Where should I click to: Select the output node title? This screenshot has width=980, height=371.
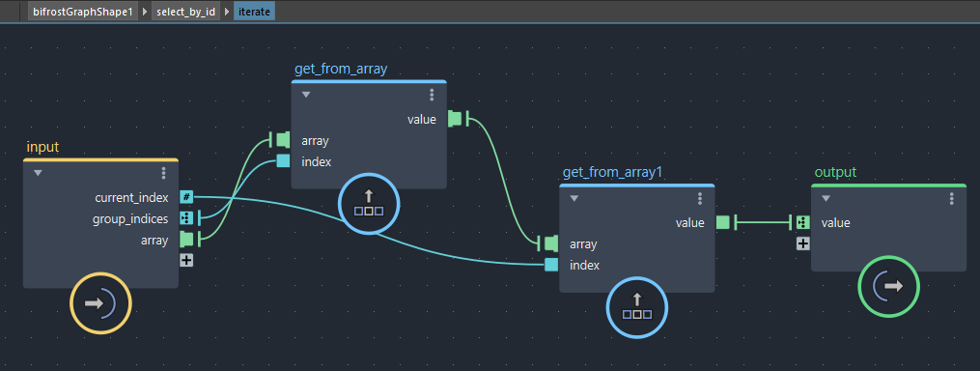click(x=835, y=172)
